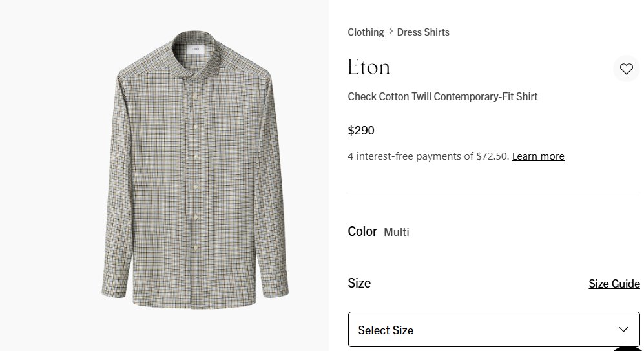This screenshot has height=351, width=644.
Task: Click the brand label inside the shirt collar
Action: coord(194,48)
